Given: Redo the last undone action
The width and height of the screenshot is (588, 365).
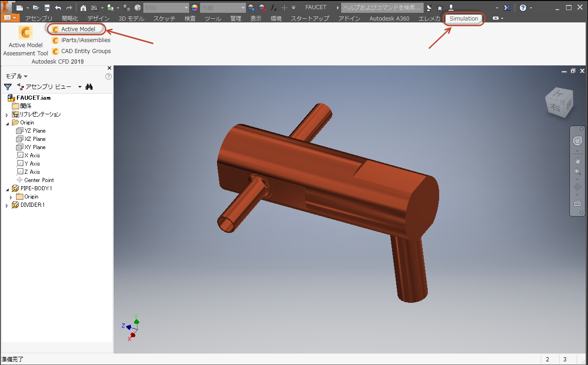Looking at the screenshot, I should (x=69, y=8).
